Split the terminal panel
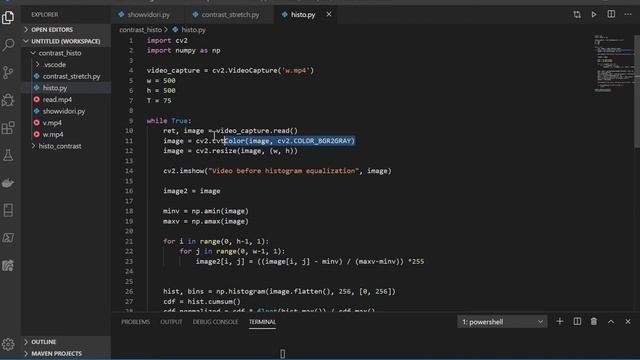Viewport: 640px width, 360px height. [577, 322]
